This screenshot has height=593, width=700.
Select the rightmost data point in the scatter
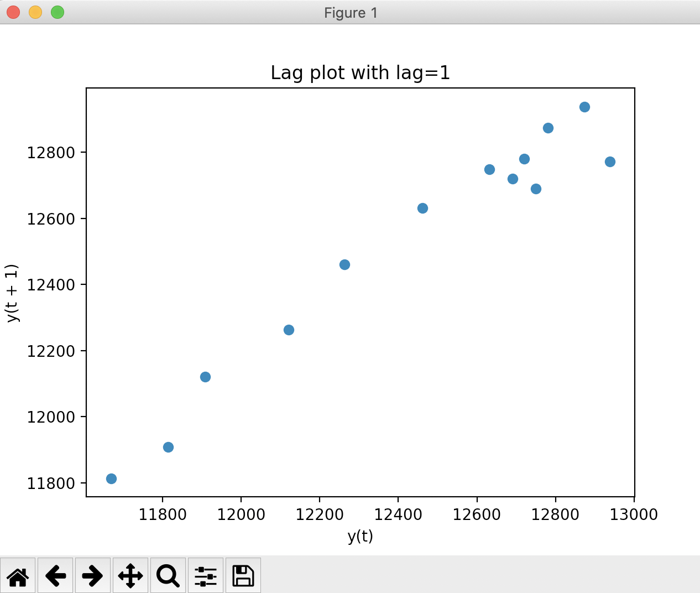610,162
